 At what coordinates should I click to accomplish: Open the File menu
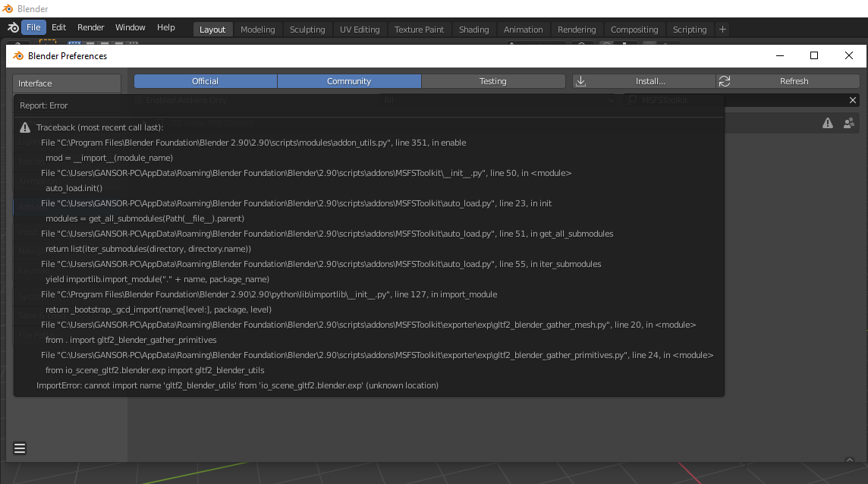tap(33, 27)
